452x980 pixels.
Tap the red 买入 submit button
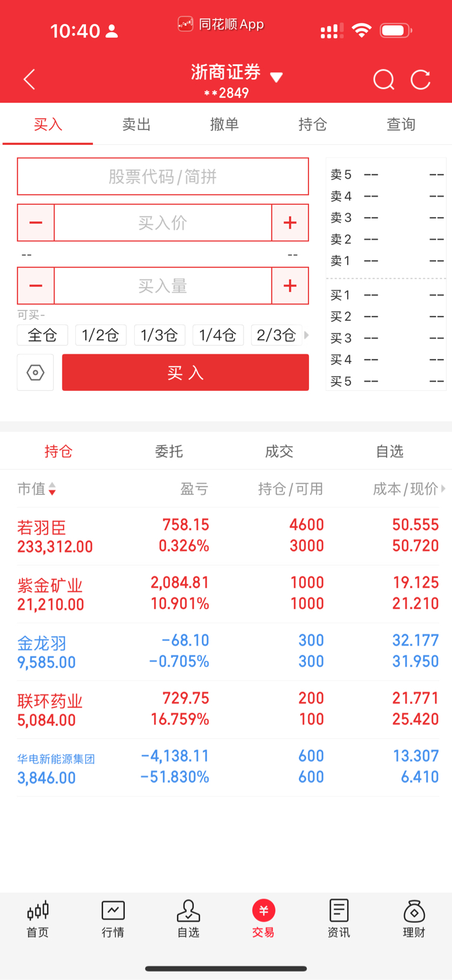[185, 373]
